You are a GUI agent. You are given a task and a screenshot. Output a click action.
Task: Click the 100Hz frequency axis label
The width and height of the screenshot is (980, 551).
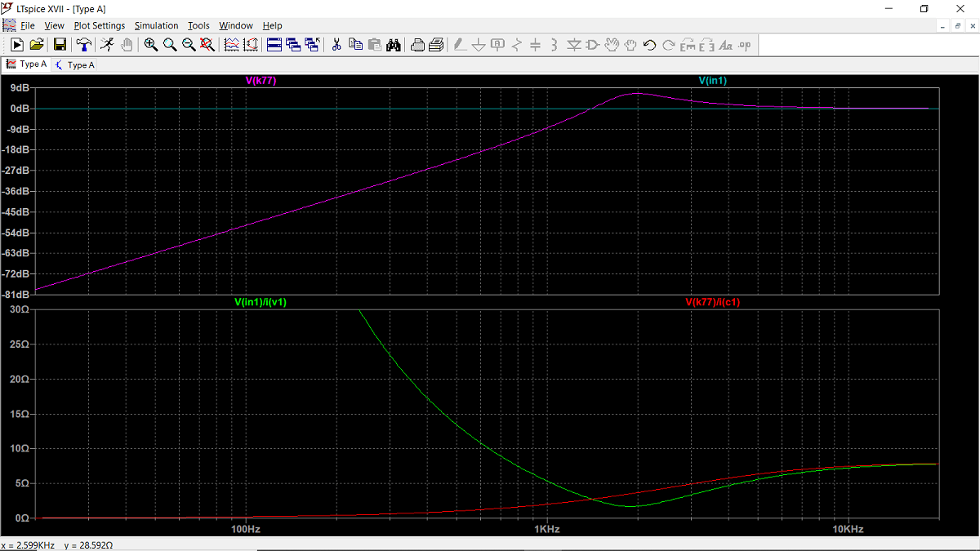tap(246, 529)
